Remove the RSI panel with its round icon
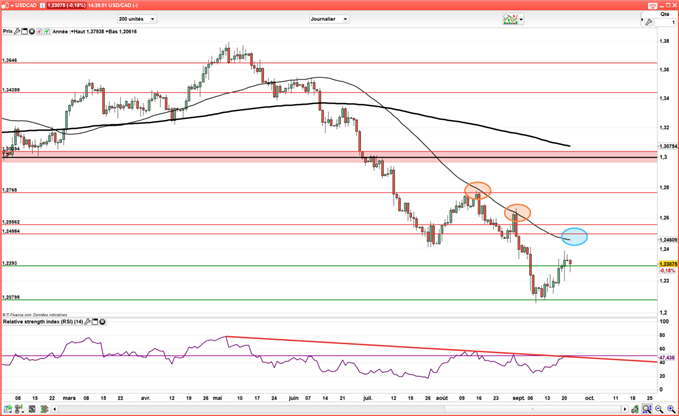Image resolution: width=679 pixels, height=416 pixels. pyautogui.click(x=103, y=322)
